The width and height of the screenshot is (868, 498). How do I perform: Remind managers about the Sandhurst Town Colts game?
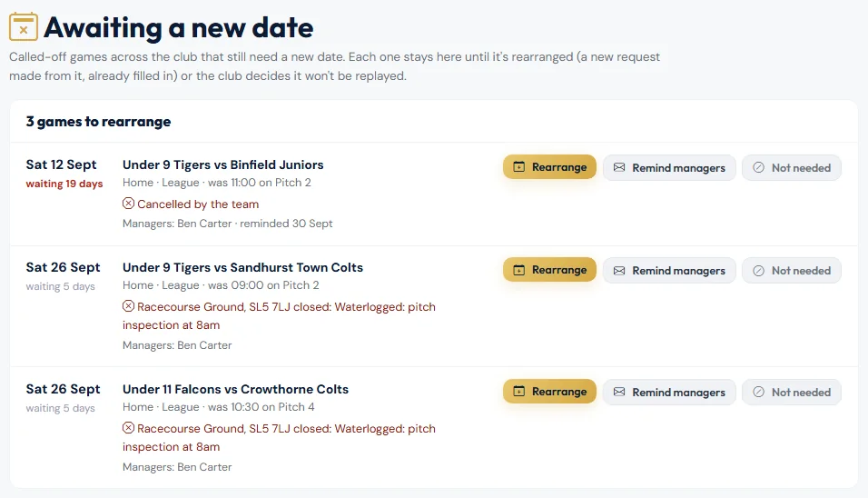click(669, 270)
